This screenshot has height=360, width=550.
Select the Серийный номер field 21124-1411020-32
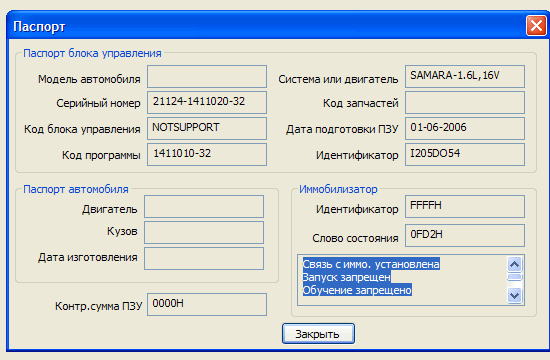tap(207, 102)
